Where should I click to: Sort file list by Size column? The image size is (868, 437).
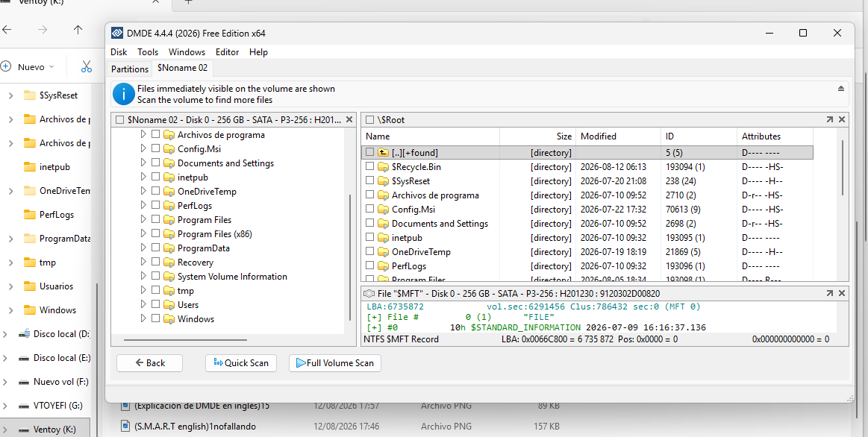pyautogui.click(x=538, y=136)
